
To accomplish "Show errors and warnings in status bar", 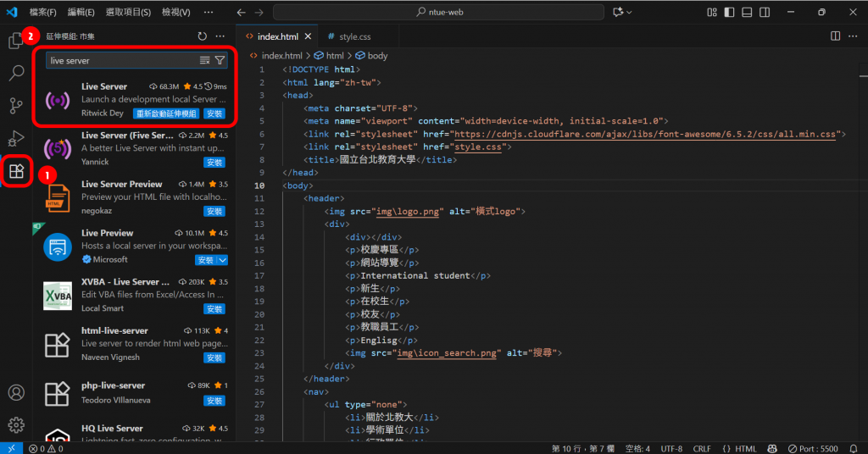I will pyautogui.click(x=46, y=448).
